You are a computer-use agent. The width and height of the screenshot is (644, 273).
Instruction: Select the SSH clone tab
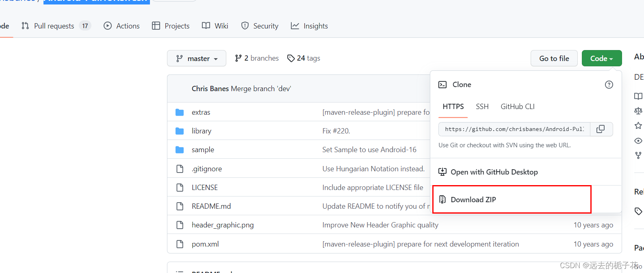482,107
